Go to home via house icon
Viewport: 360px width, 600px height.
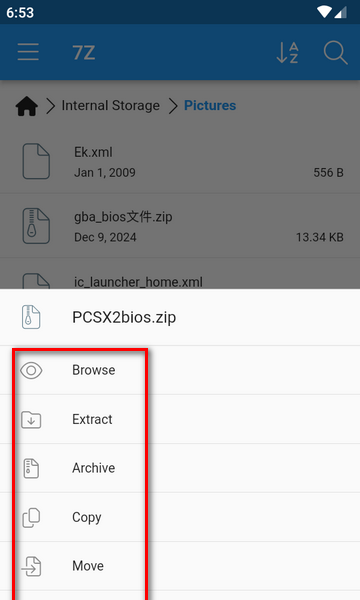27,106
